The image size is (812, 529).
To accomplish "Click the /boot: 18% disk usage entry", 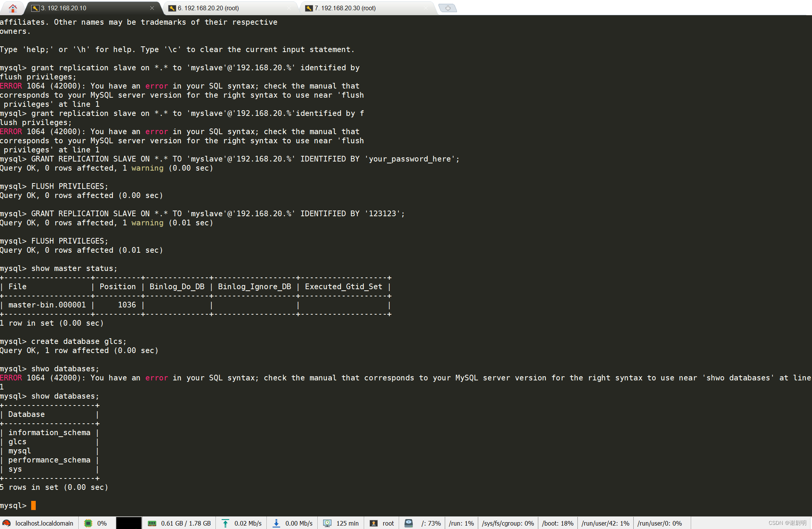I will tap(558, 523).
